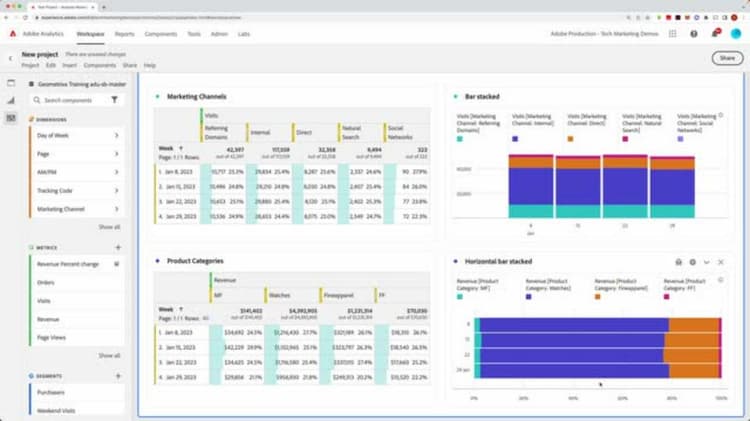This screenshot has width=750, height=421.
Task: Click the teal dot beside Marketing Channels title
Action: [x=158, y=97]
